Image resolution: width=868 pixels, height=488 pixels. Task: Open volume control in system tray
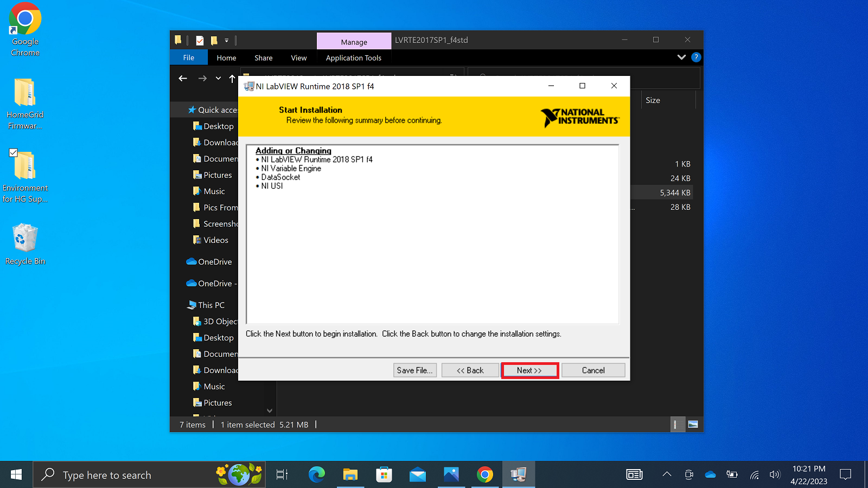775,474
